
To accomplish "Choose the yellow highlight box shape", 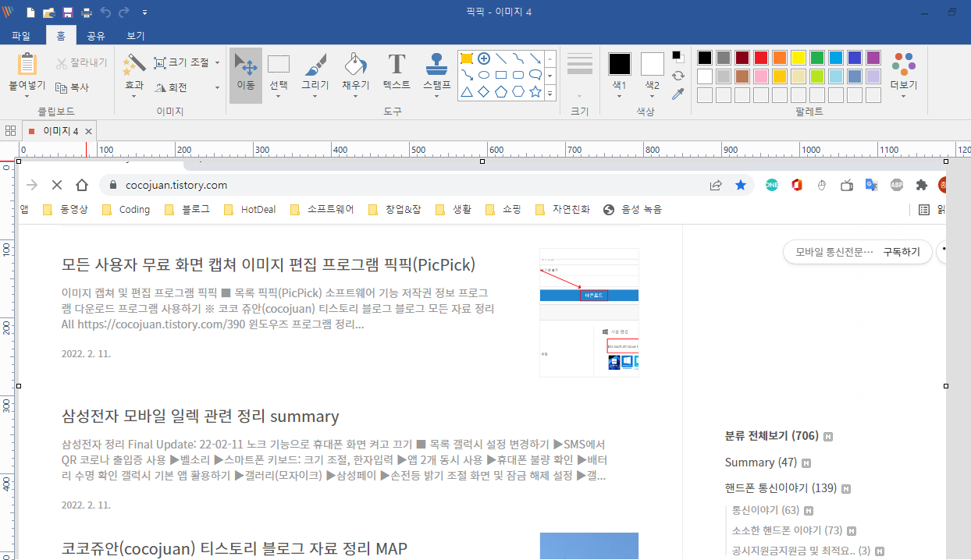I will pos(467,58).
